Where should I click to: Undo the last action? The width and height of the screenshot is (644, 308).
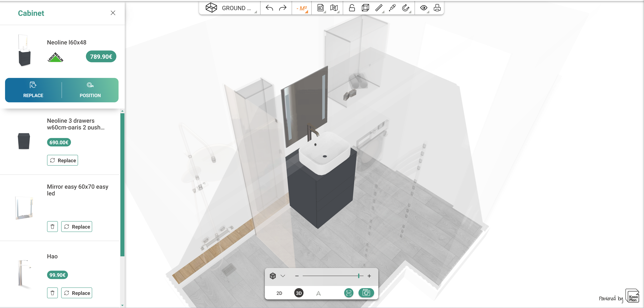pos(269,8)
